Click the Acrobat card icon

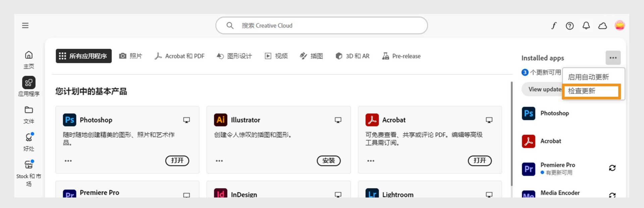pos(372,120)
